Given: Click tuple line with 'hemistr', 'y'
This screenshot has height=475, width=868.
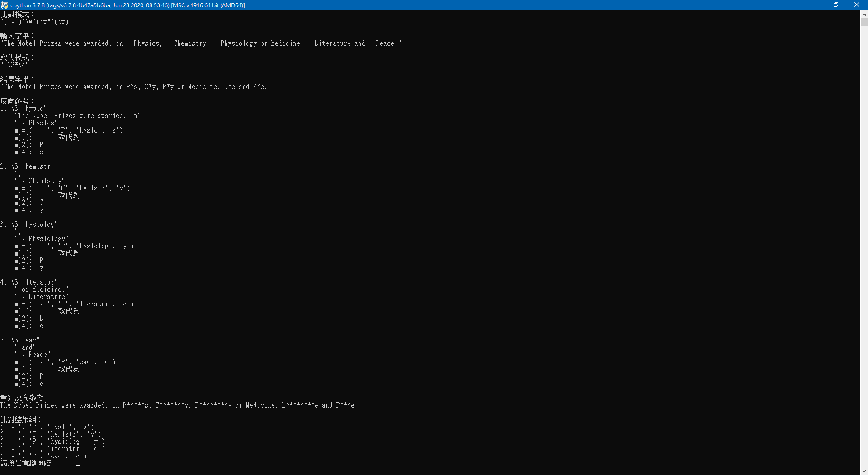Looking at the screenshot, I should point(72,188).
